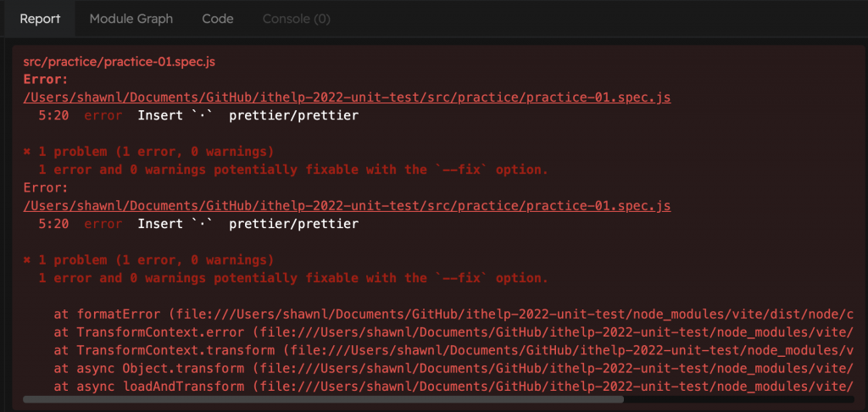Click the second "prettier/prettier" rule name
868x412 pixels.
pyautogui.click(x=293, y=224)
